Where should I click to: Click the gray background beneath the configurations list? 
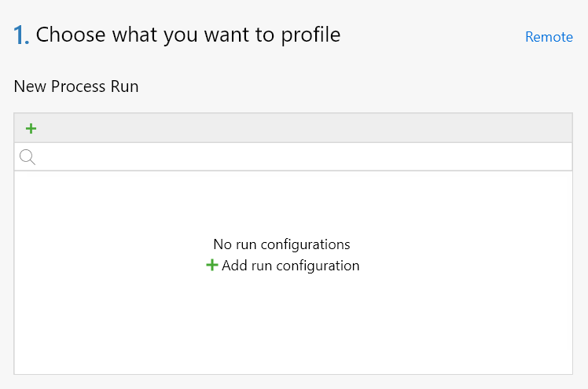coord(292,382)
